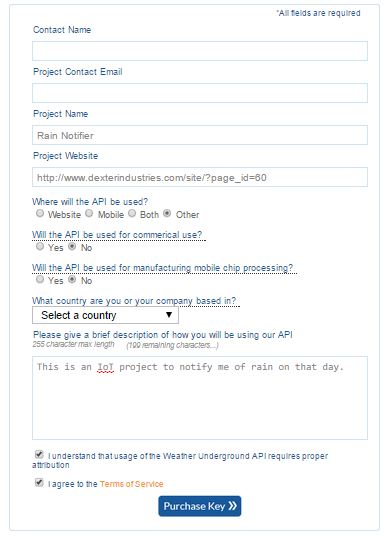
Task: Choose Yes for manufacturing mobile chip processing
Action: [40, 280]
